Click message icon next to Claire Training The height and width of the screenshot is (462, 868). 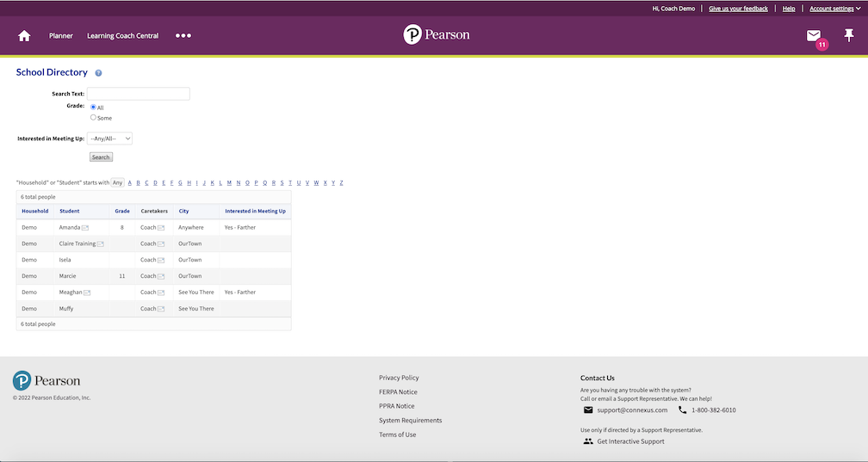101,244
